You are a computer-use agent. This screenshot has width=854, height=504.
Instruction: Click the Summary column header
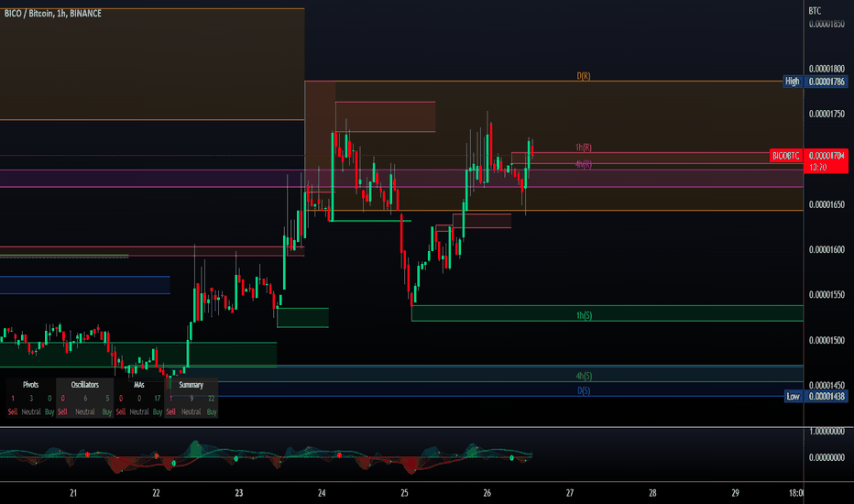pos(192,385)
